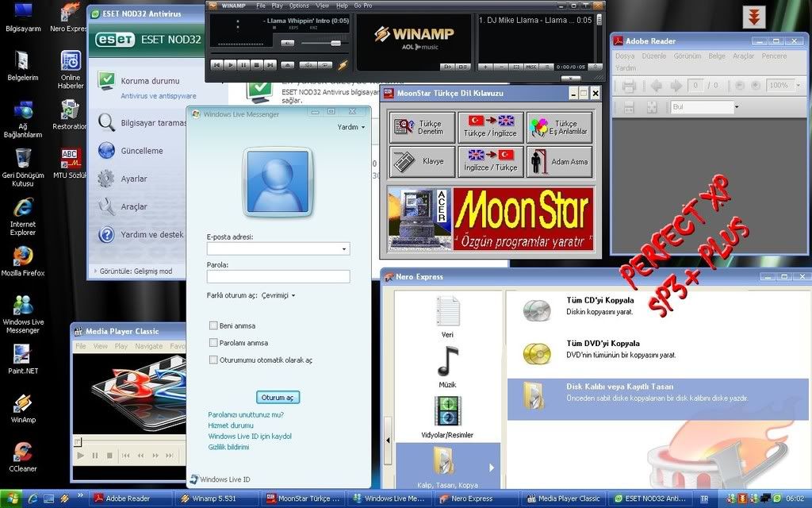Start the Adam Asma game in MoonStar
This screenshot has height=508, width=812.
pos(559,162)
